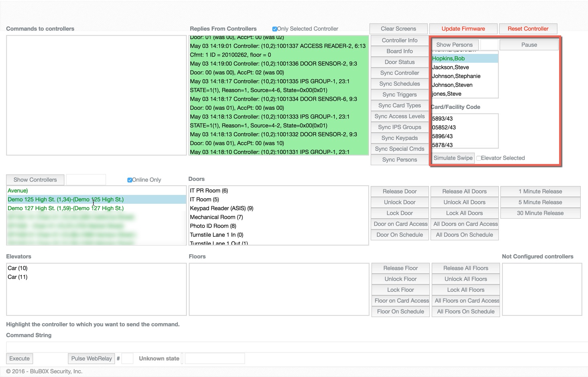
Task: Click the Pulse WebRelay button
Action: (x=91, y=359)
